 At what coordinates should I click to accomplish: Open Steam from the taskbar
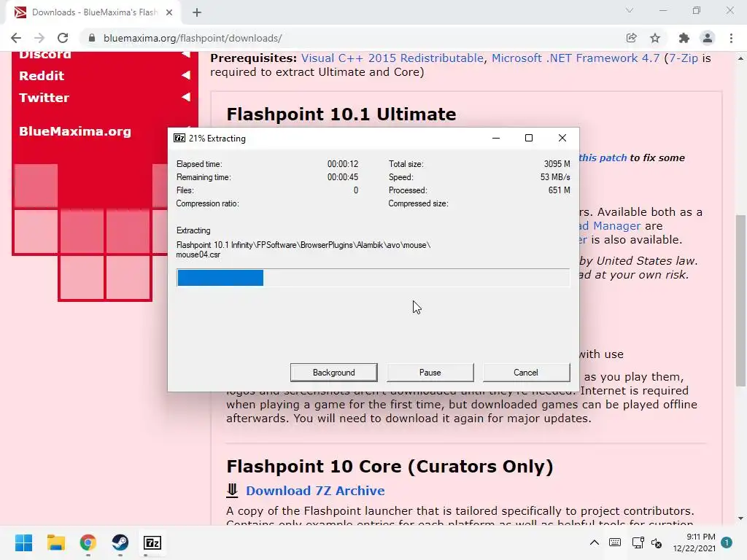pyautogui.click(x=120, y=542)
